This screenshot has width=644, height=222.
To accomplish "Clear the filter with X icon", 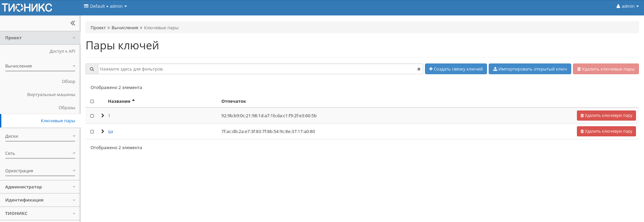I will coord(419,69).
